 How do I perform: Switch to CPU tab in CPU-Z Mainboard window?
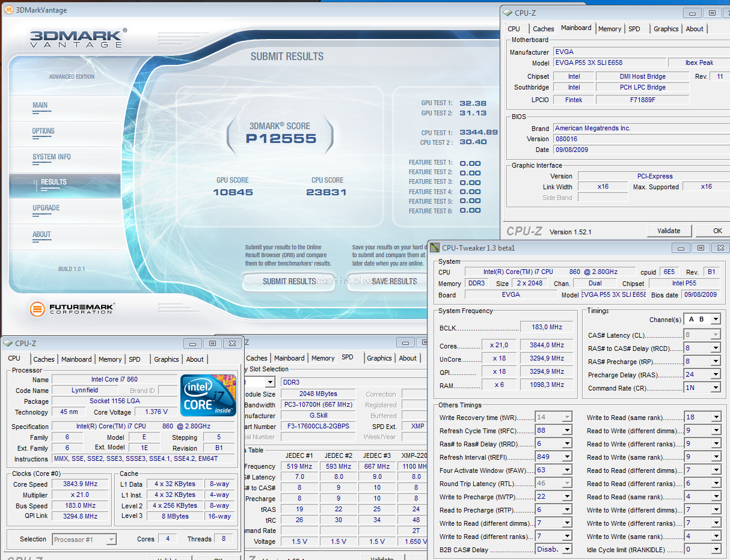click(514, 29)
